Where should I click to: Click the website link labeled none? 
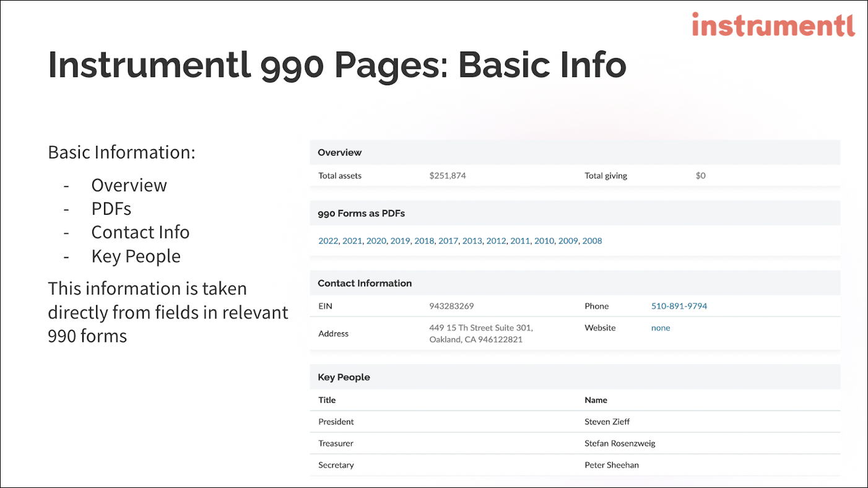pos(661,328)
